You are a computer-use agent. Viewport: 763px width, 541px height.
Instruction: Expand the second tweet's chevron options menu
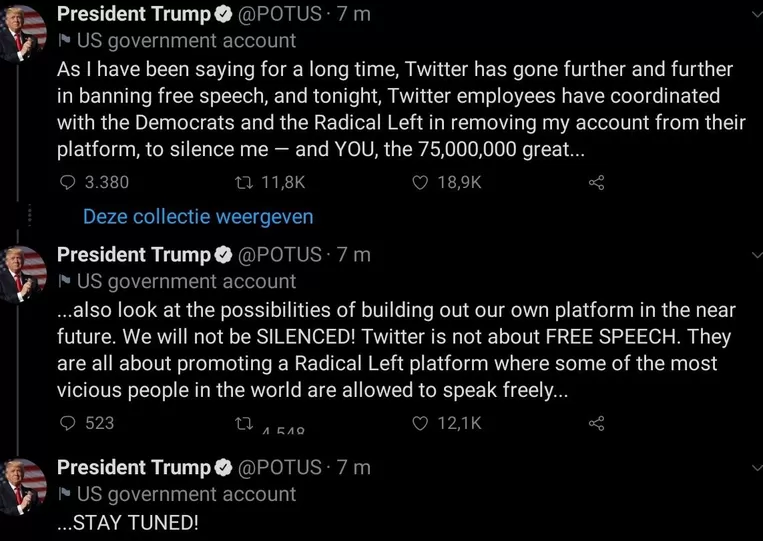click(754, 255)
